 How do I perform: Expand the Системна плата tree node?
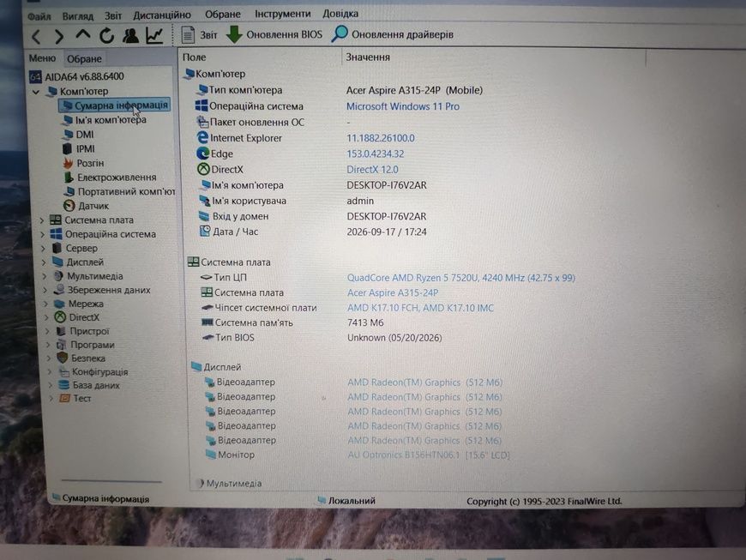click(x=42, y=220)
